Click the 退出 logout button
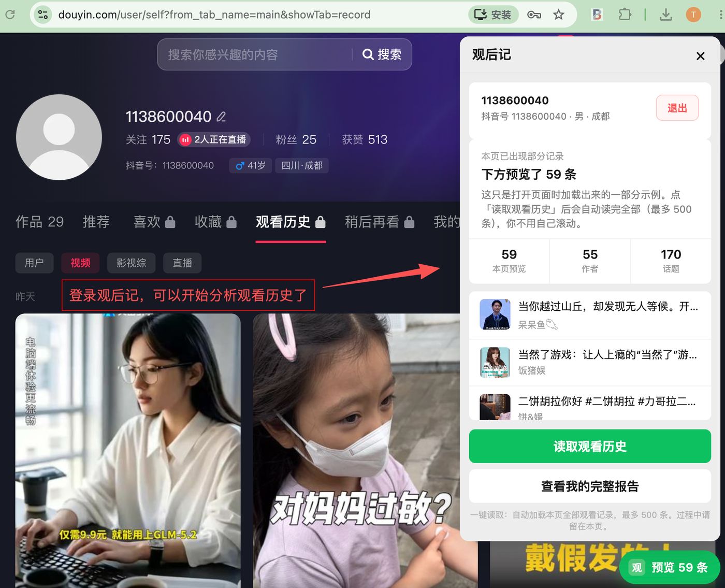 pos(677,108)
